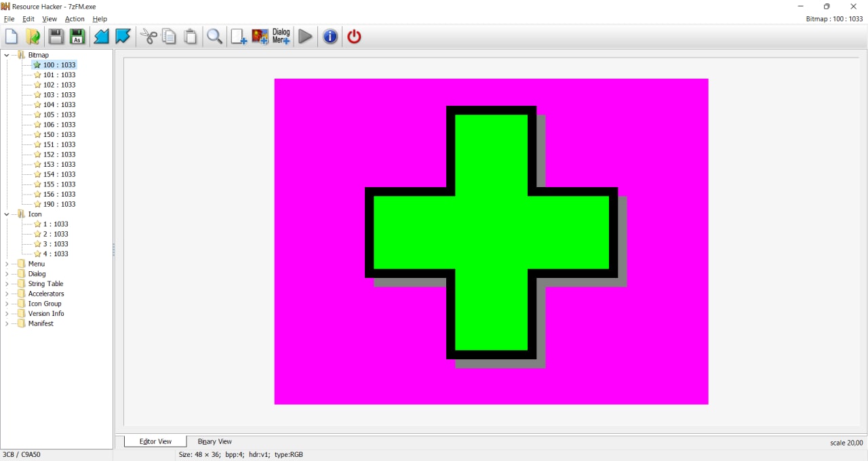Expand the String Table node
868x461 pixels.
tap(7, 284)
